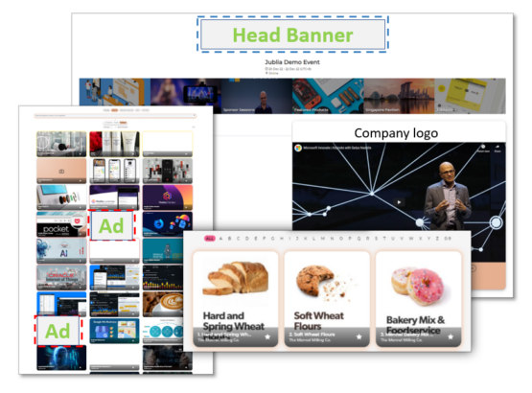Open the Sponsor Sessions banner tile
Viewport: 532px width, 393px height.
click(x=257, y=96)
